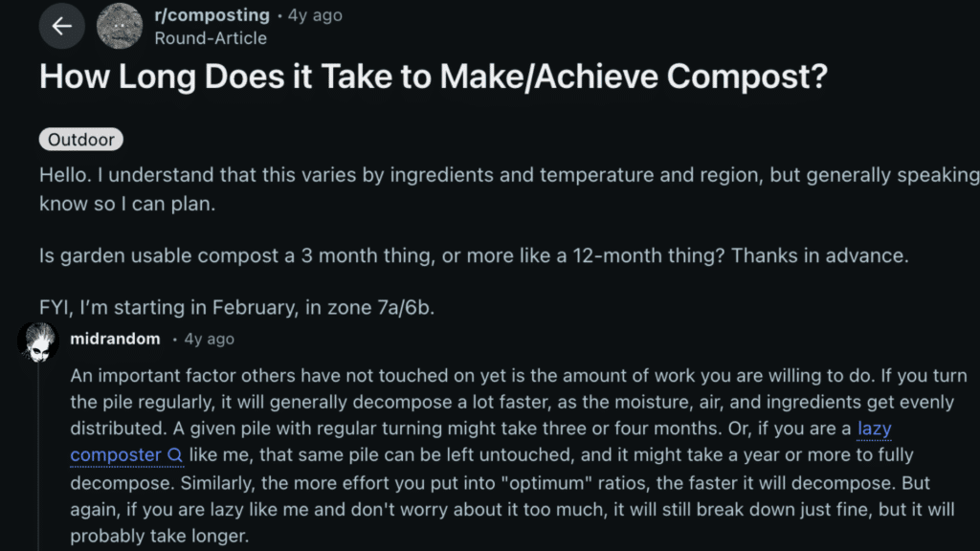Select the Outdoor filter pill
Image resolution: width=980 pixels, height=551 pixels.
tap(80, 139)
